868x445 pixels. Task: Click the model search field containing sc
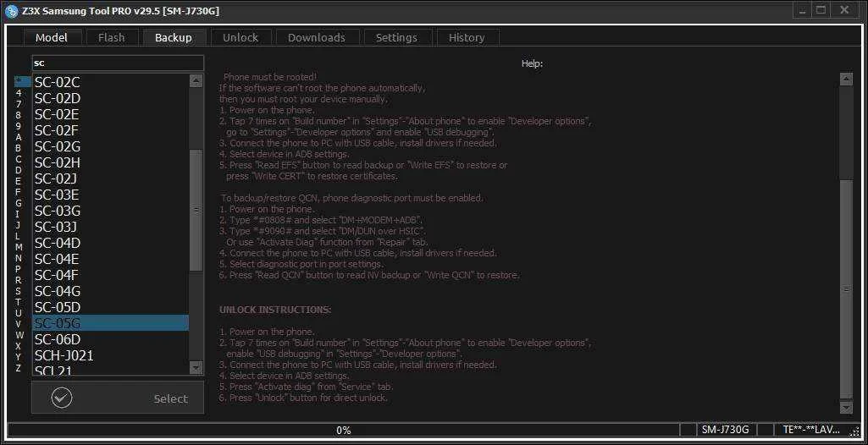coord(118,63)
